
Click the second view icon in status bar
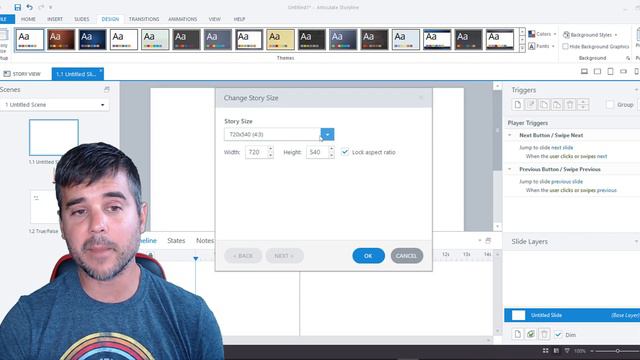556,351
